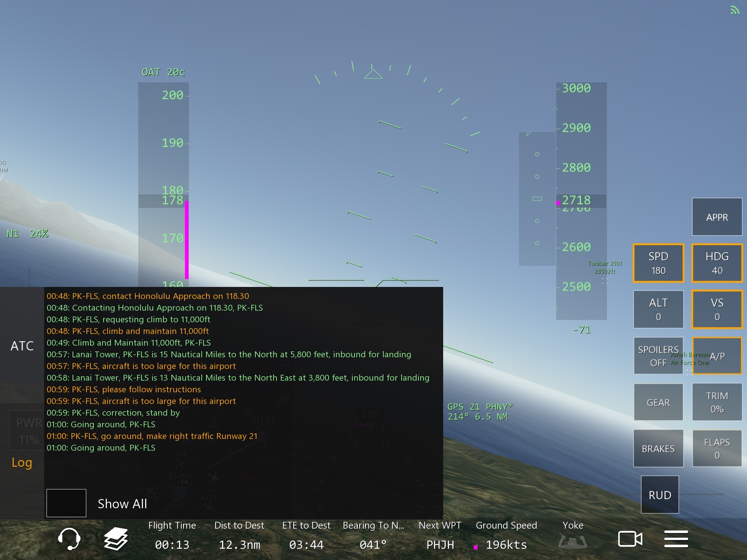The image size is (747, 560).
Task: Select the Log tab
Action: point(22,462)
